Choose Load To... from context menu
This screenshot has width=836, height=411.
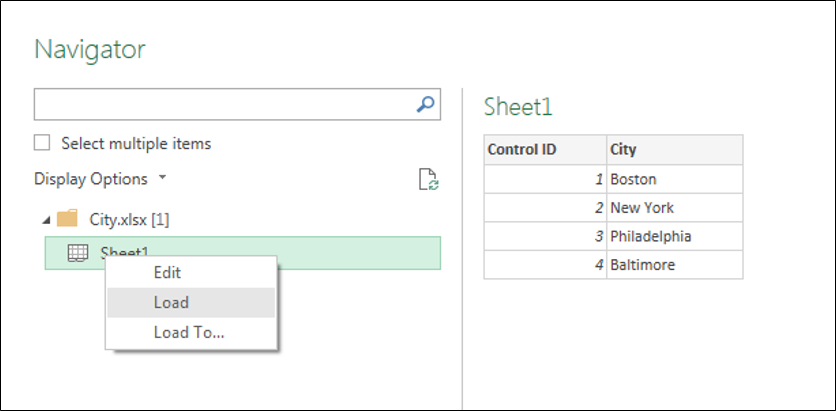(x=191, y=333)
